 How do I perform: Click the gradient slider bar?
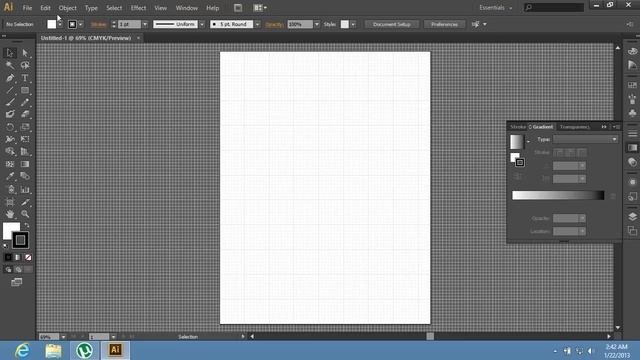point(558,196)
